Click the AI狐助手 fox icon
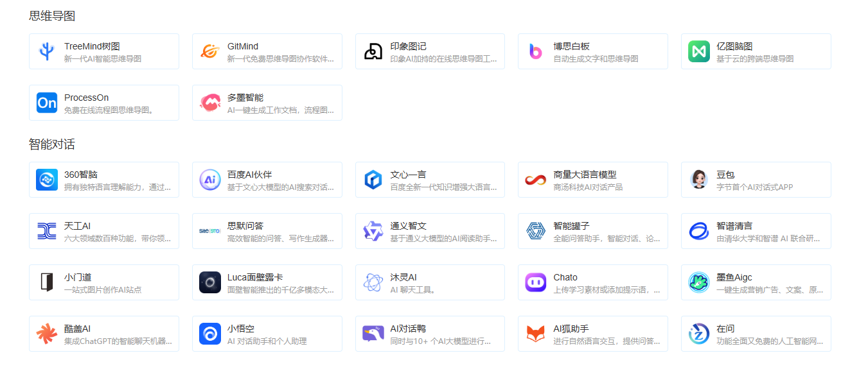The image size is (868, 369). pos(536,334)
